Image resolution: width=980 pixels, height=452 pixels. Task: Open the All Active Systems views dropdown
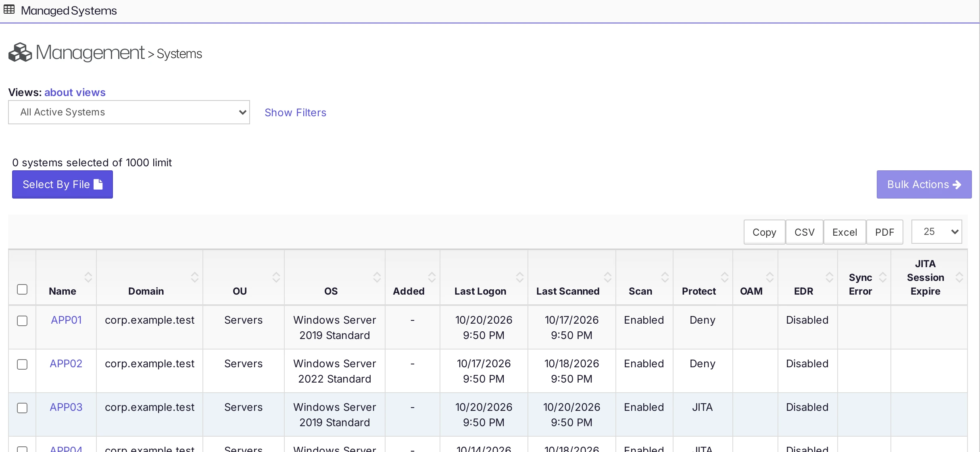pos(129,112)
